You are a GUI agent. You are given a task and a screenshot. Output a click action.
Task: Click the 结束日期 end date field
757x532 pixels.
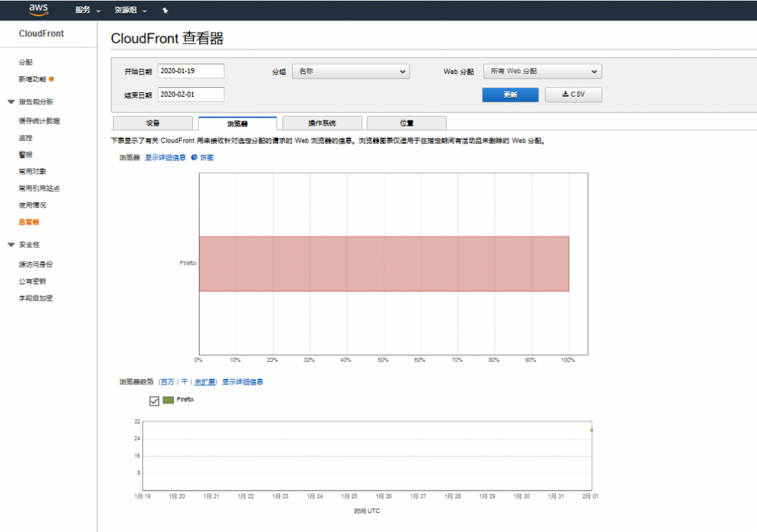click(191, 95)
